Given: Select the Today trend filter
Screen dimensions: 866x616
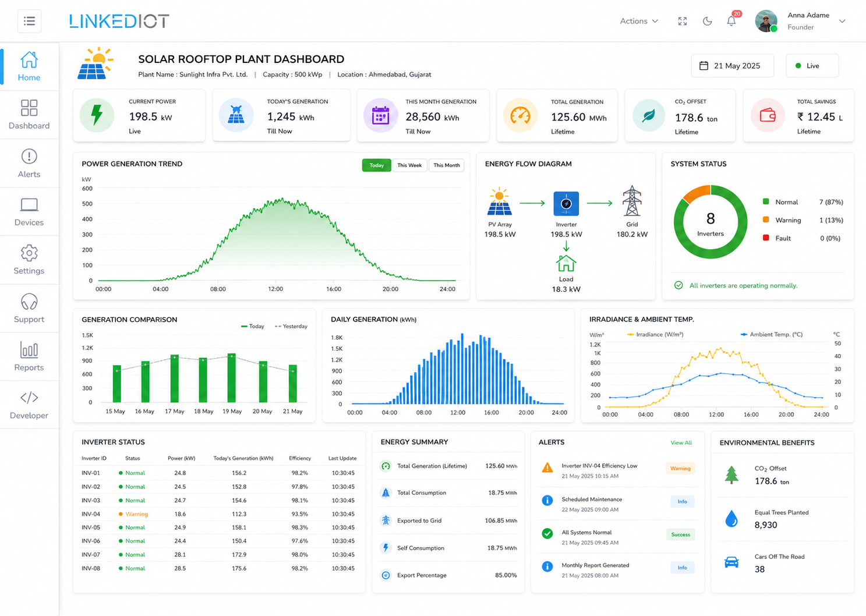Looking at the screenshot, I should pyautogui.click(x=377, y=165).
